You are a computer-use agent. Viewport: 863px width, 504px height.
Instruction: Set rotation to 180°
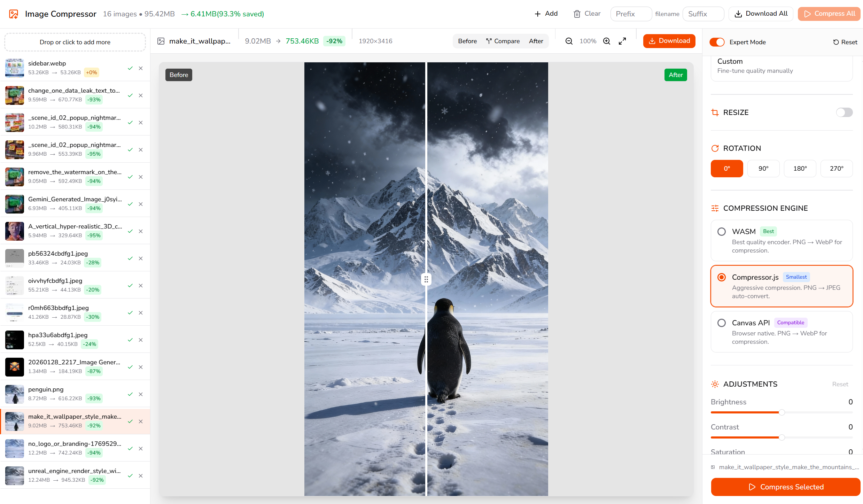click(800, 169)
